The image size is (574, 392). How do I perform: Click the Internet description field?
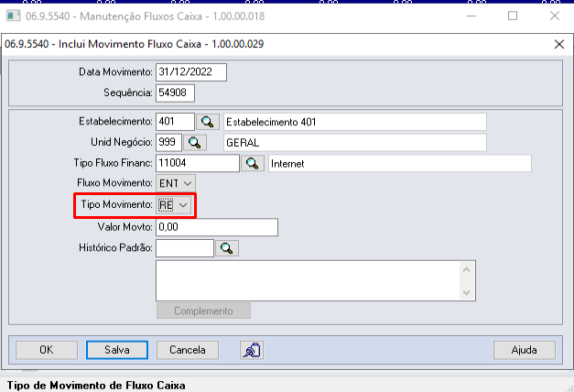point(400,163)
